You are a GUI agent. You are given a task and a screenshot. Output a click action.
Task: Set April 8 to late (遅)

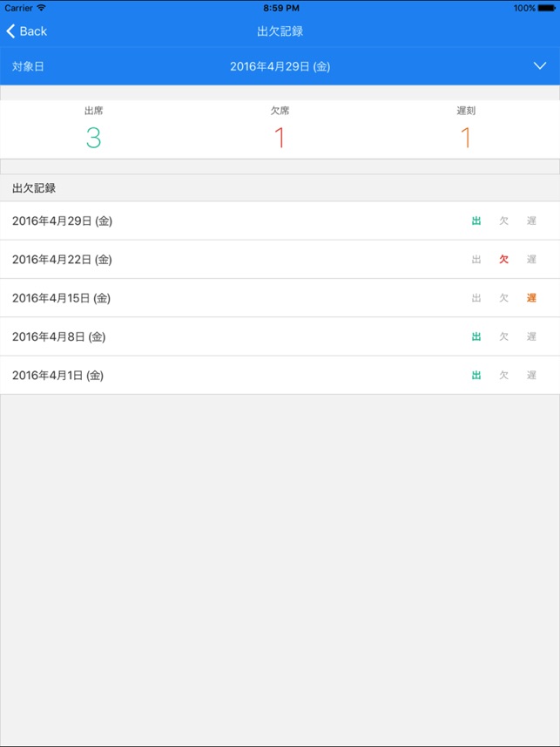(x=531, y=336)
